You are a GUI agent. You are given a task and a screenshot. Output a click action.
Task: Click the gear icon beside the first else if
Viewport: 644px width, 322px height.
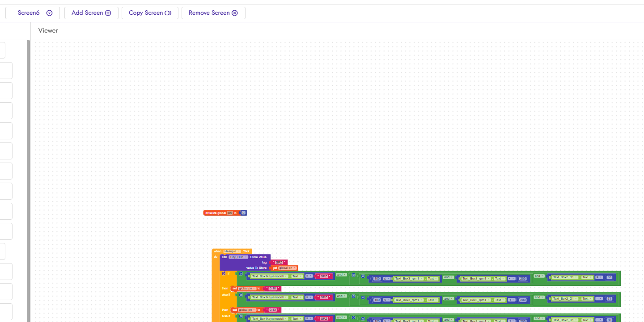coord(241,295)
